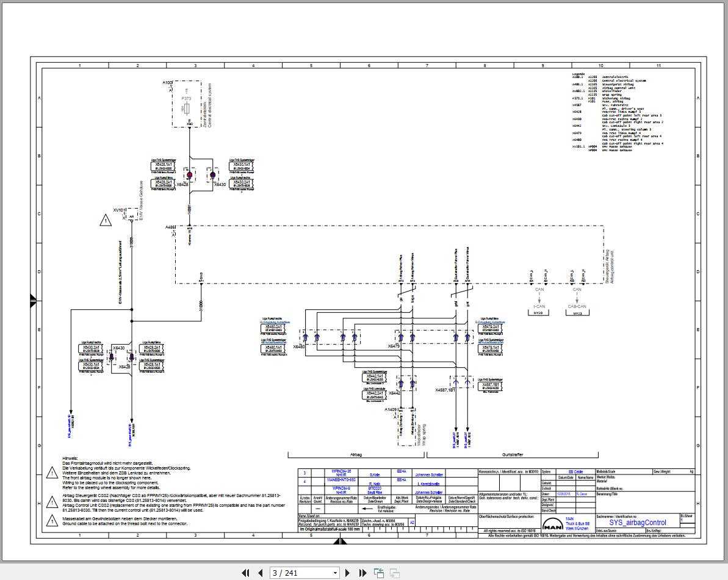The width and height of the screenshot is (728, 580).
Task: Click the first-release arrow in revision block
Action: 368,509
